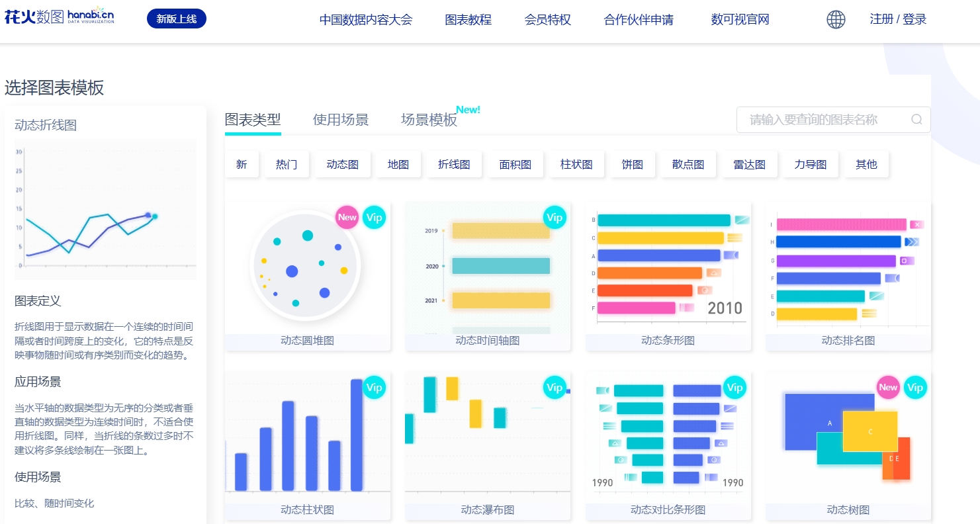Viewport: 980px width, 524px height.
Task: Filter charts by 折线图
Action: click(x=454, y=164)
